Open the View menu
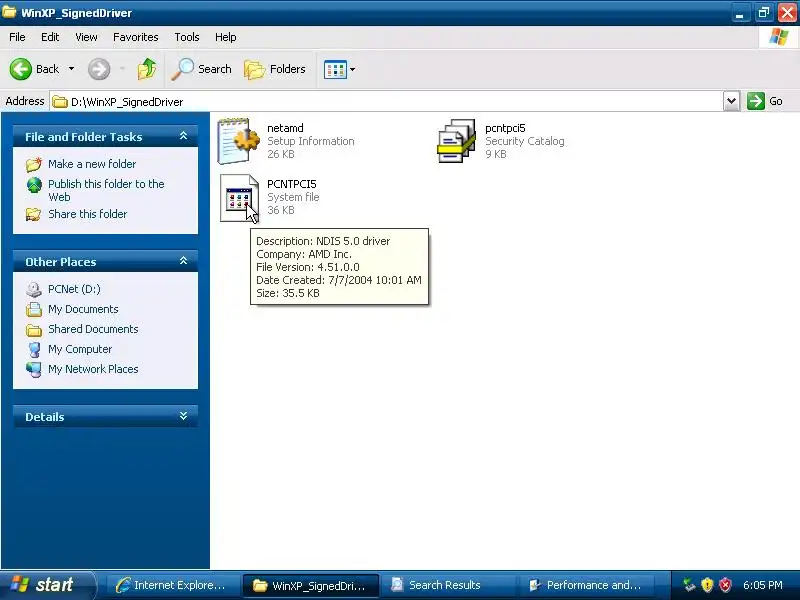 click(86, 37)
